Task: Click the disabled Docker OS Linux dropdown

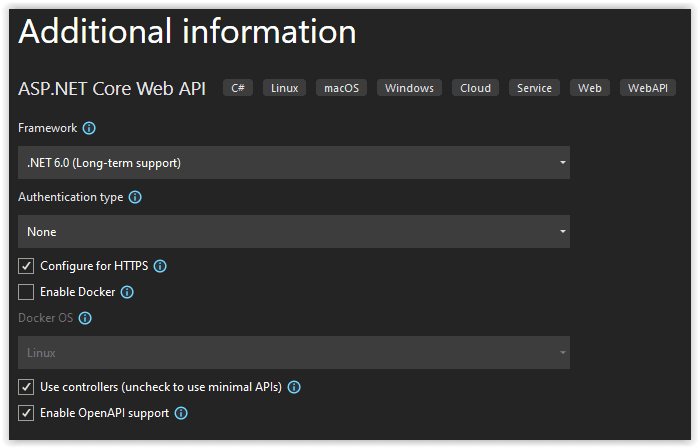Action: [294, 353]
